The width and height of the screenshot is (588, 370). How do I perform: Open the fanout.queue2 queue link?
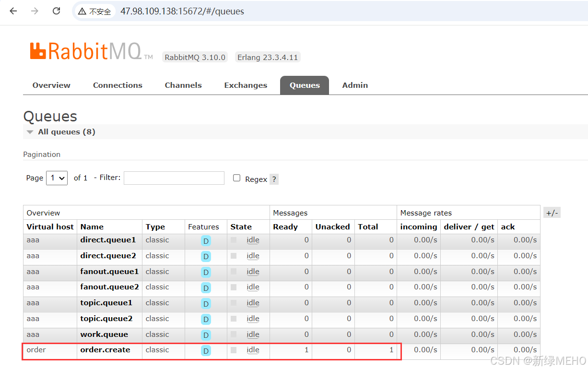pyautogui.click(x=109, y=287)
